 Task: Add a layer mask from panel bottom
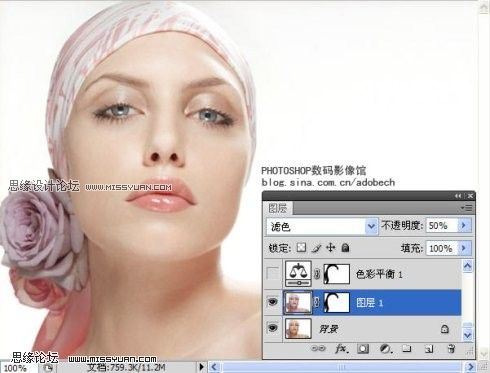tap(363, 349)
